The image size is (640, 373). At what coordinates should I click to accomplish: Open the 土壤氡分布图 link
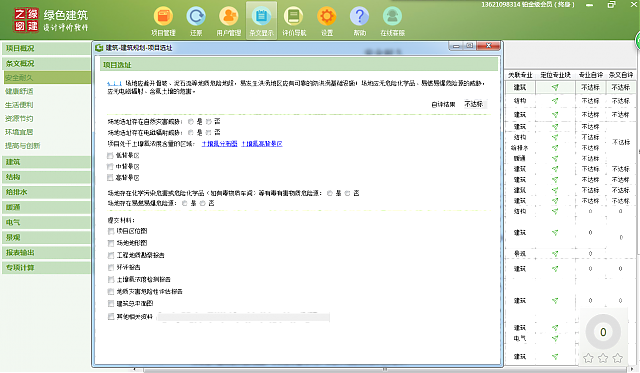click(x=220, y=144)
